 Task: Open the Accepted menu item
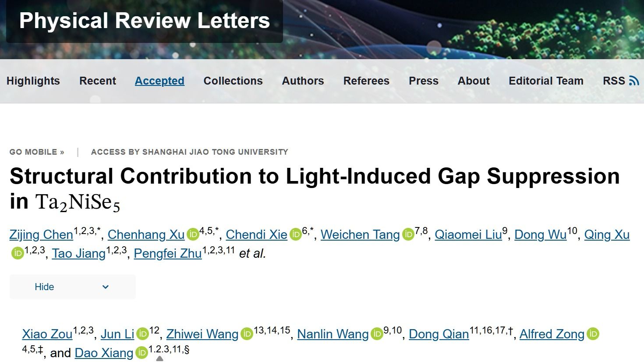[x=159, y=81]
